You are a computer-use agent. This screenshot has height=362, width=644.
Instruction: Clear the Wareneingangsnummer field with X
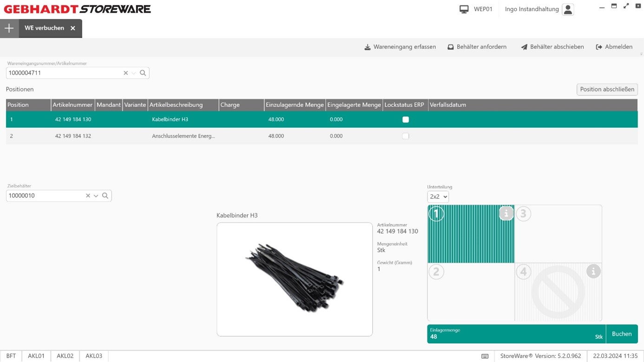[125, 73]
